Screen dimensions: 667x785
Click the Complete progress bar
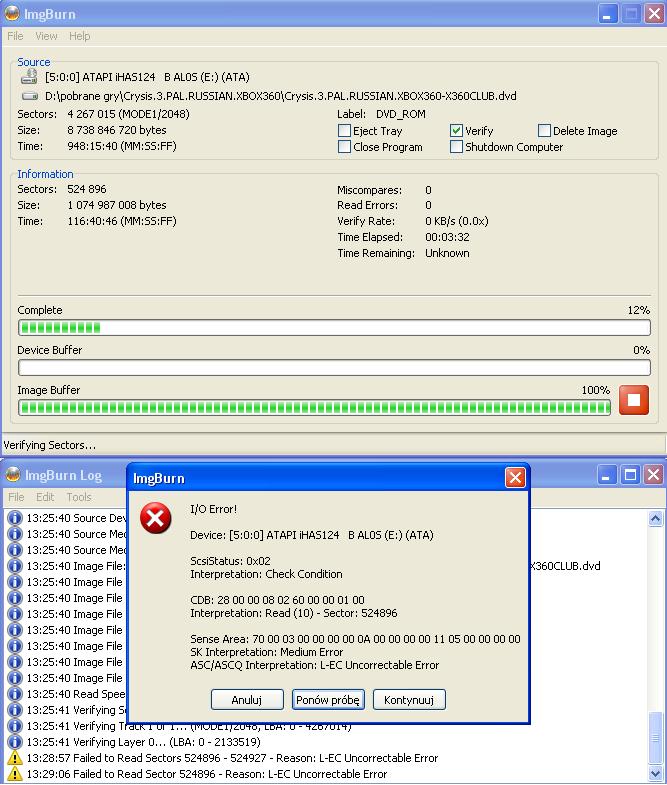(334, 328)
